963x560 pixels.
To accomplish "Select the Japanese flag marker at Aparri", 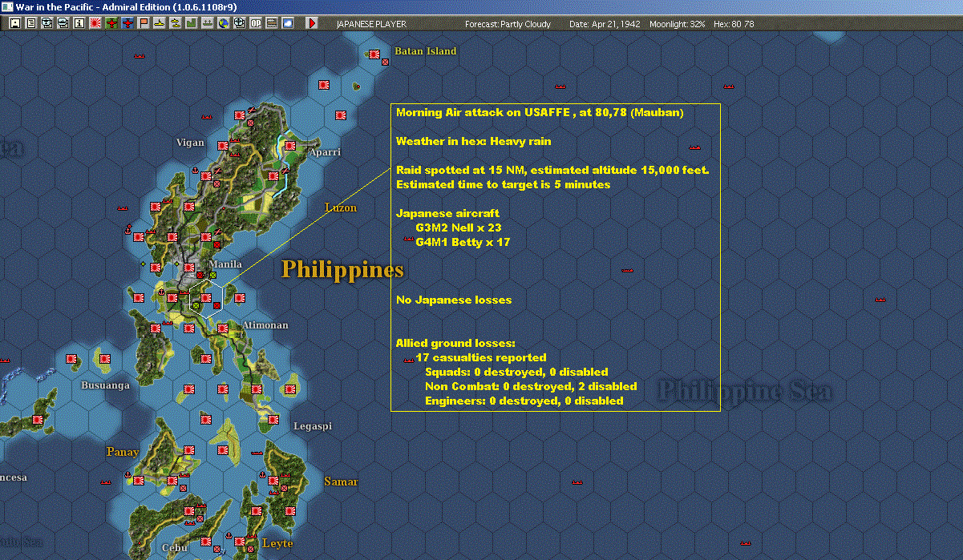I will tap(290, 146).
